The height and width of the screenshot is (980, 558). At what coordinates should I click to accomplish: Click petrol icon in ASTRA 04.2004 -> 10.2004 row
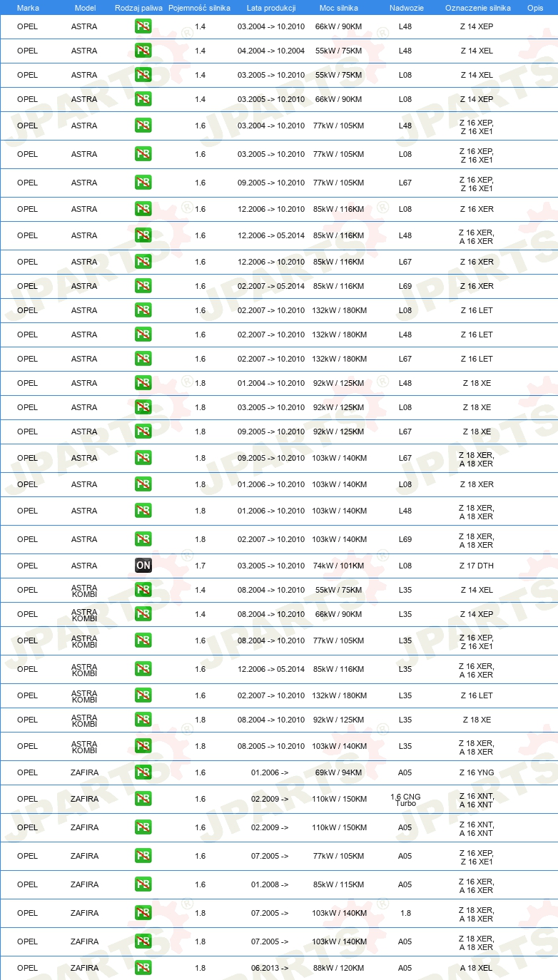(x=143, y=51)
